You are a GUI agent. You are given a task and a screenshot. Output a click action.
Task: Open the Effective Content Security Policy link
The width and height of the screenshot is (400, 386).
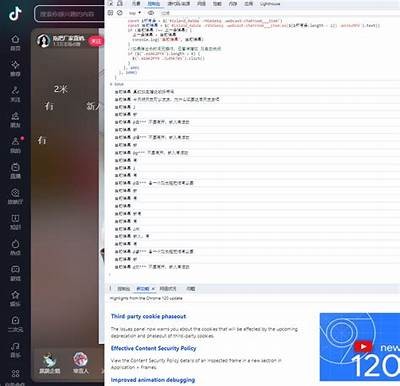tap(153, 348)
